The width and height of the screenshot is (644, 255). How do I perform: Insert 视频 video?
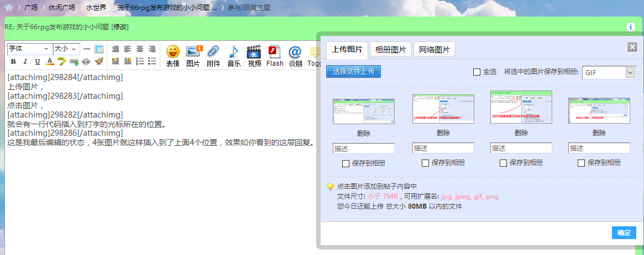pyautogui.click(x=254, y=56)
